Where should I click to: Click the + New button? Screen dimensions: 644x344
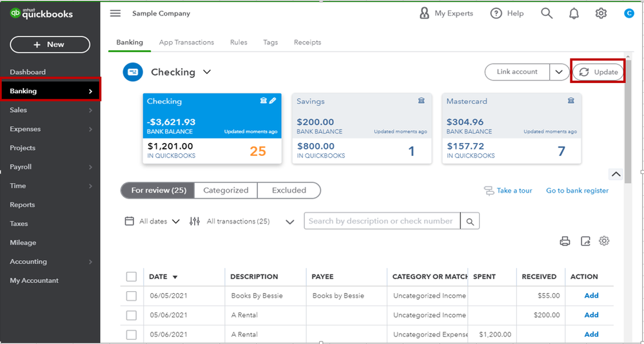[x=50, y=44]
